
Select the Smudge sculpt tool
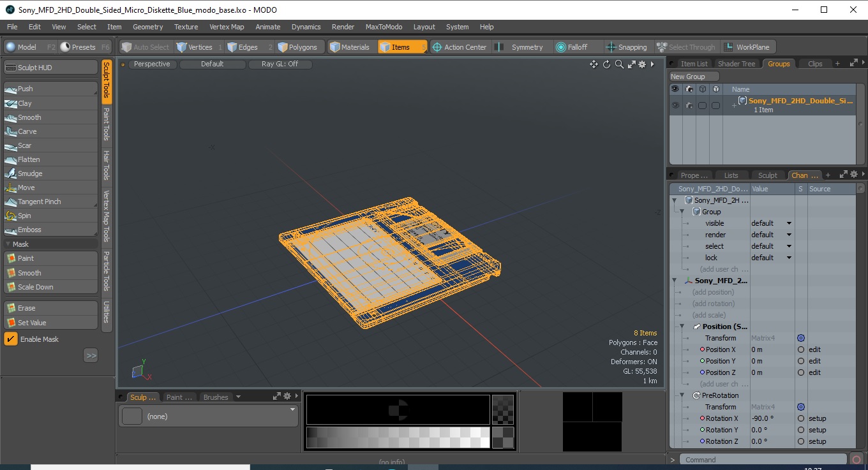[51, 173]
